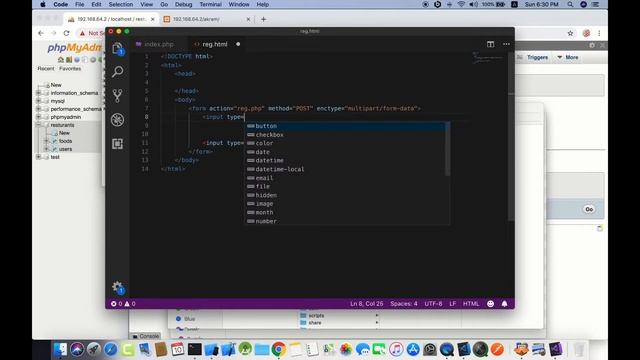Switch to the reg.html editor tab

(215, 44)
